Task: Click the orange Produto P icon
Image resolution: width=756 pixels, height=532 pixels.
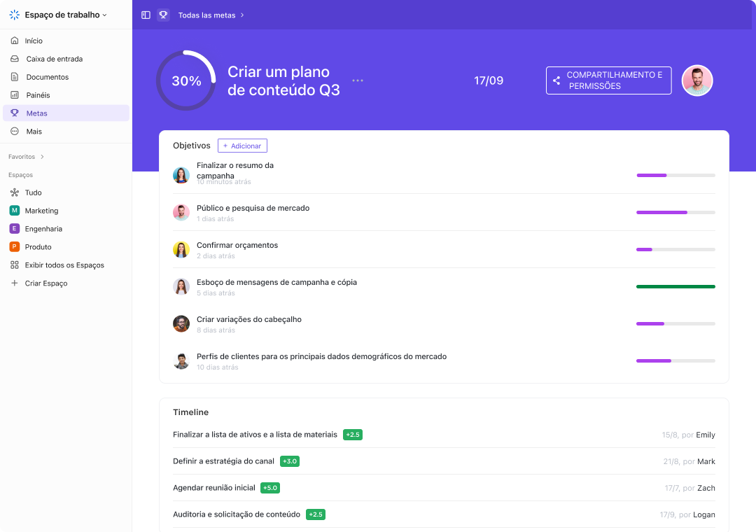Action: [x=15, y=246]
